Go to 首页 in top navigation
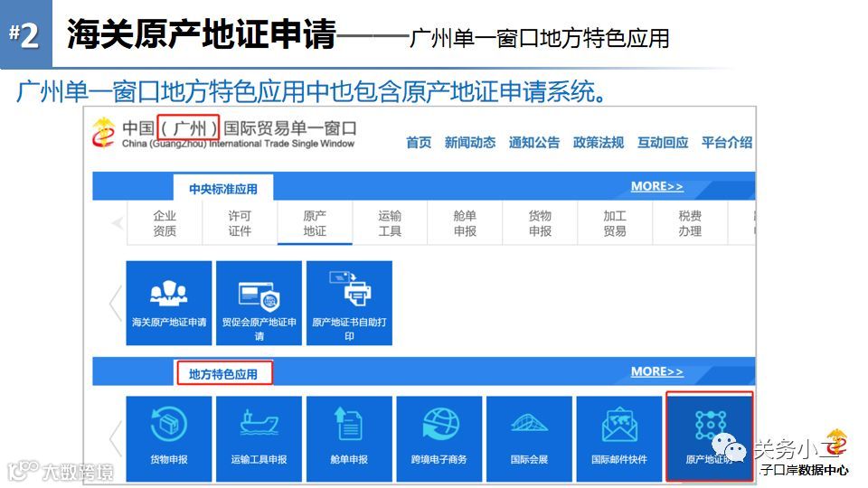This screenshot has height=488, width=868. click(x=419, y=143)
